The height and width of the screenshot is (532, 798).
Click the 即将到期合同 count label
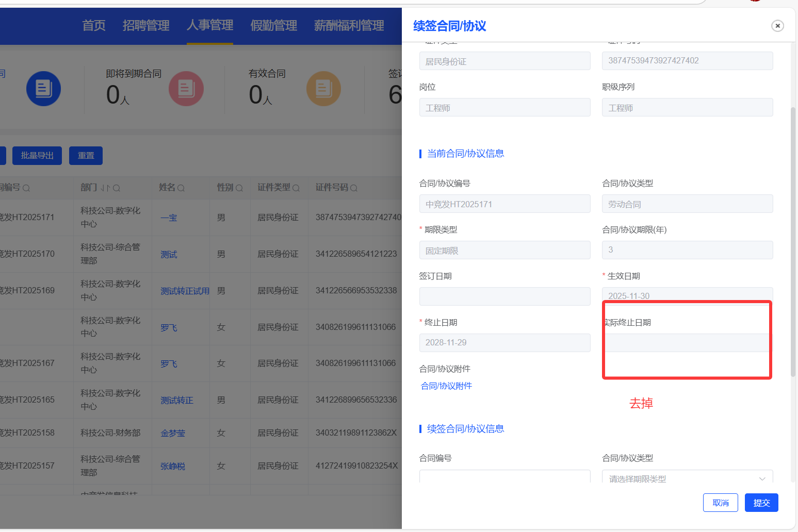[x=134, y=74]
